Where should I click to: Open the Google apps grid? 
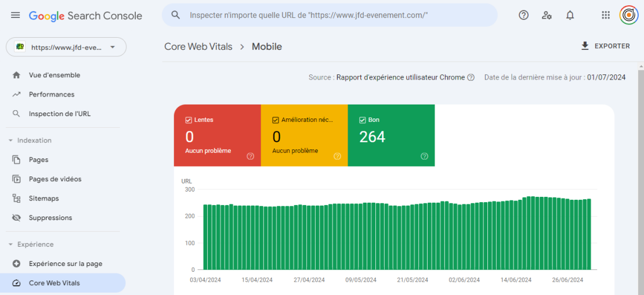tap(606, 15)
